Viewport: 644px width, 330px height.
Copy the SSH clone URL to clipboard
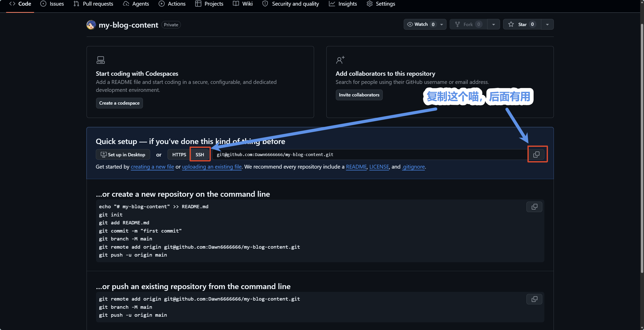536,155
